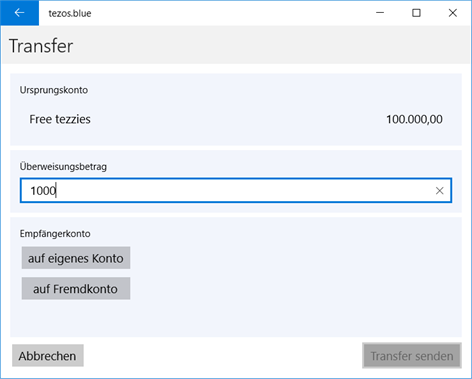472x379 pixels.
Task: Cancel the transfer with Abbrechen
Action: coord(48,356)
